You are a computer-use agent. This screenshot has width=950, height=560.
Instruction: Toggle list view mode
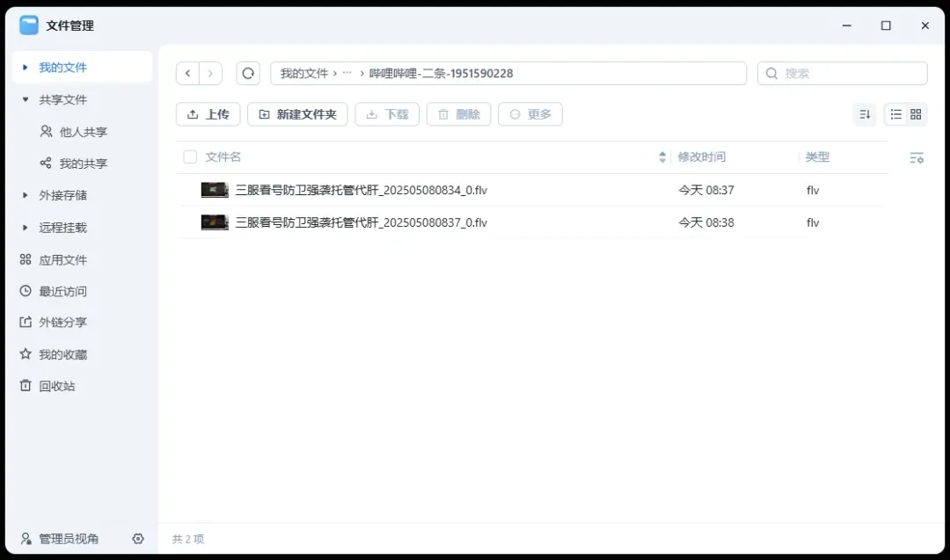point(895,114)
